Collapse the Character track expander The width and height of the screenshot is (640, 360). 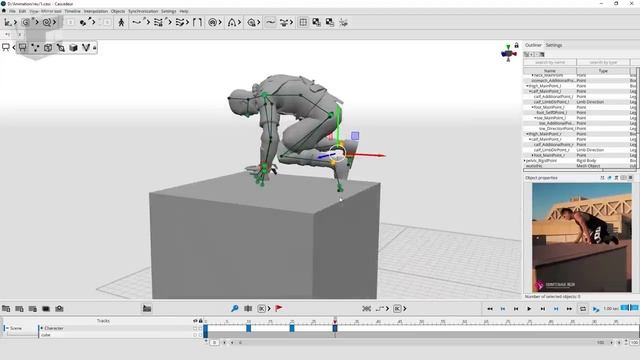point(42,328)
